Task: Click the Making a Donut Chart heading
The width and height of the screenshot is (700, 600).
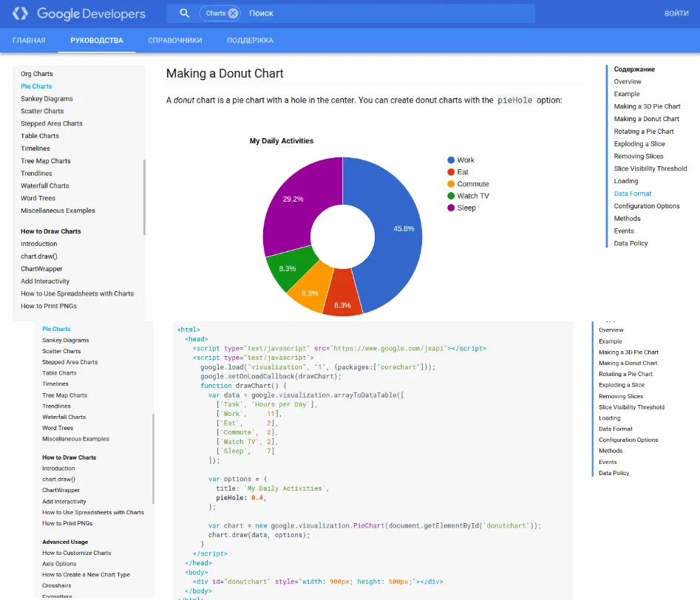Action: coord(225,73)
